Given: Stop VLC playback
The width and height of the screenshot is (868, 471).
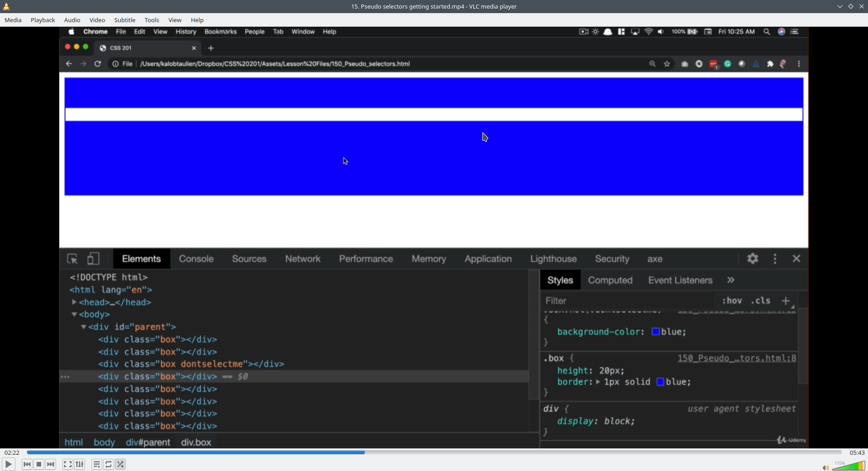Looking at the screenshot, I should click(39, 464).
